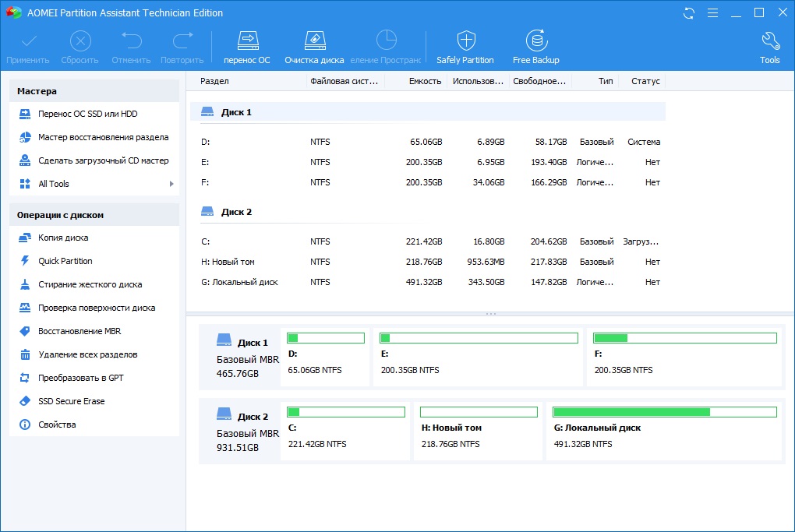Open the Очистка диска tool

pos(313,47)
